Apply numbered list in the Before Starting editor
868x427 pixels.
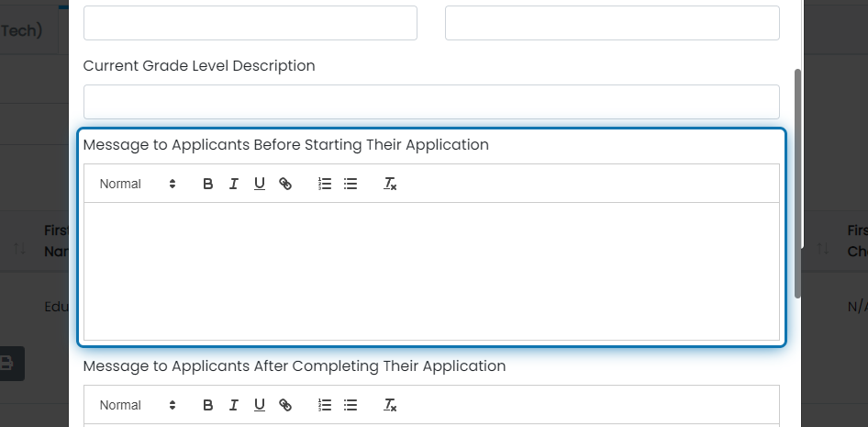click(x=325, y=184)
